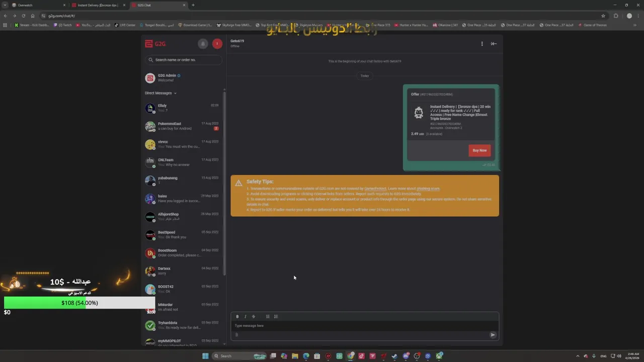The width and height of the screenshot is (644, 362).
Task: Open the BoostRoom conversation
Action: [x=184, y=253]
